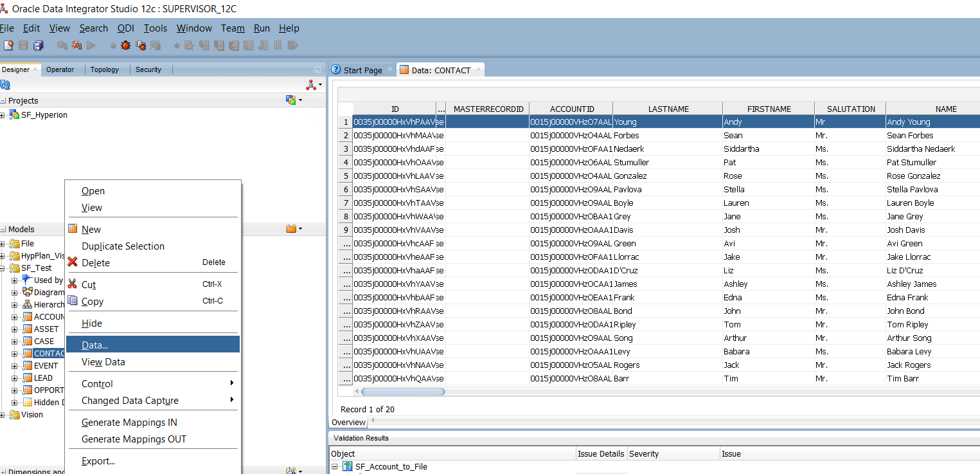Open the Control submenu
This screenshot has width=980, height=474.
click(153, 384)
